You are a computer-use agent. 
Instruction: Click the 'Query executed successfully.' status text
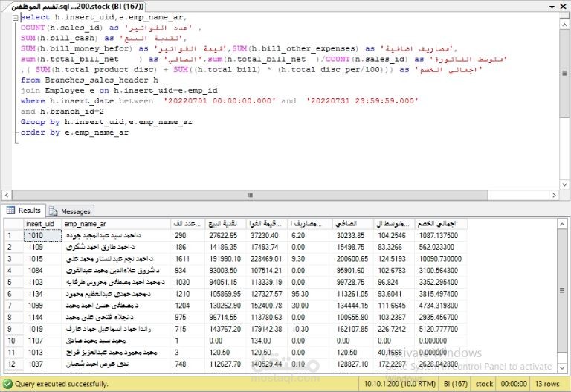tap(61, 384)
